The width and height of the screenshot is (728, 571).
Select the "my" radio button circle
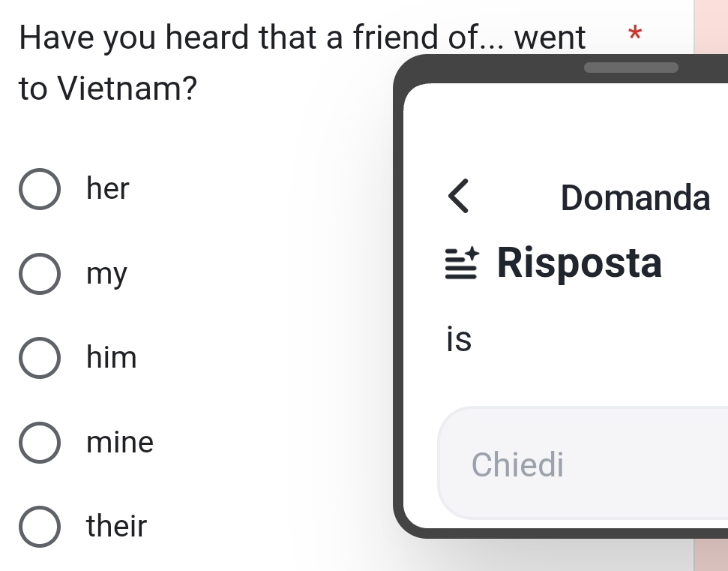[x=40, y=274]
